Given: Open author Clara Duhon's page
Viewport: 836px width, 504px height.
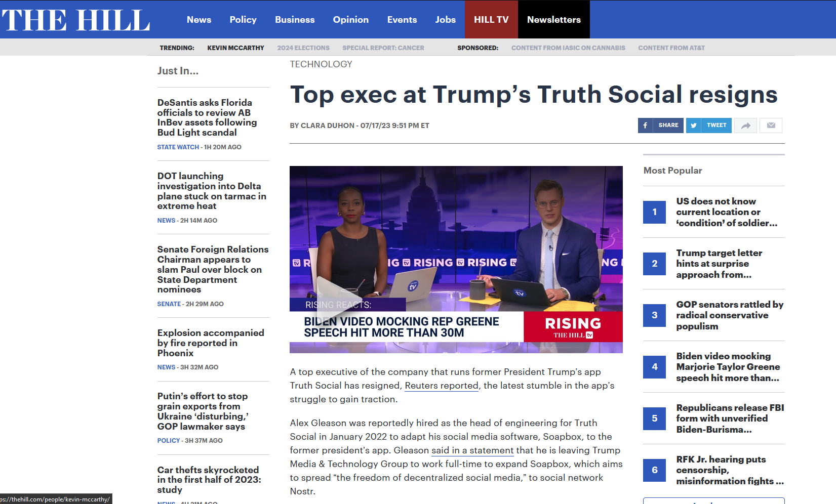Looking at the screenshot, I should click(x=328, y=125).
